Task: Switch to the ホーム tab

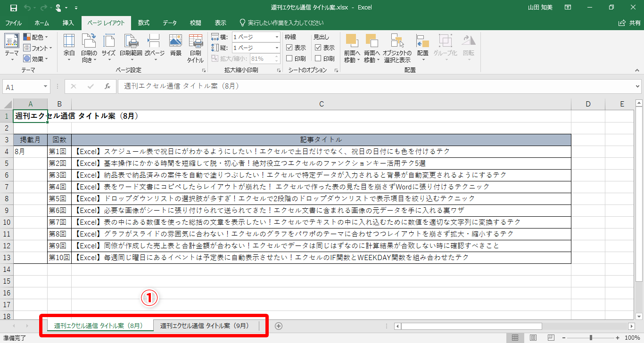Action: point(42,23)
